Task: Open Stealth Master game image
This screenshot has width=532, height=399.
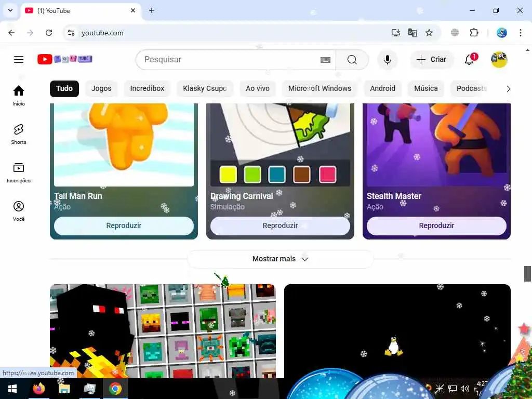Action: tap(436, 145)
